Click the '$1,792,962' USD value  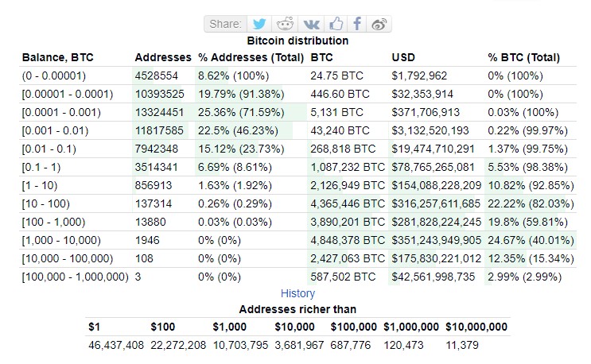(419, 76)
